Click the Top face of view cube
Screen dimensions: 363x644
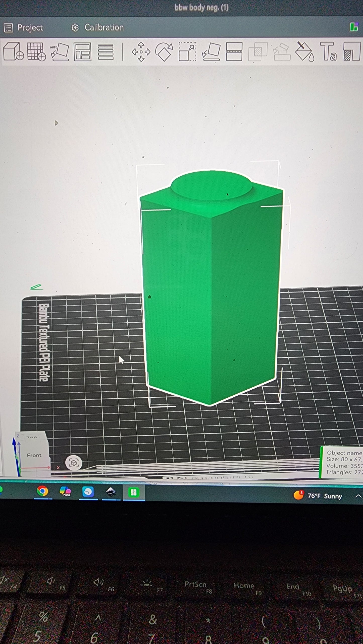[x=32, y=437]
